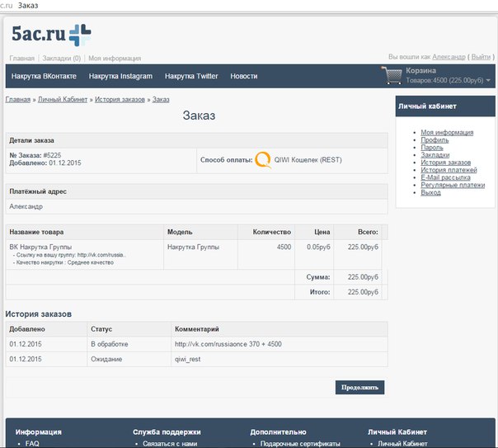The image size is (498, 448).
Task: Click the Выйти logout link
Action: (481, 57)
